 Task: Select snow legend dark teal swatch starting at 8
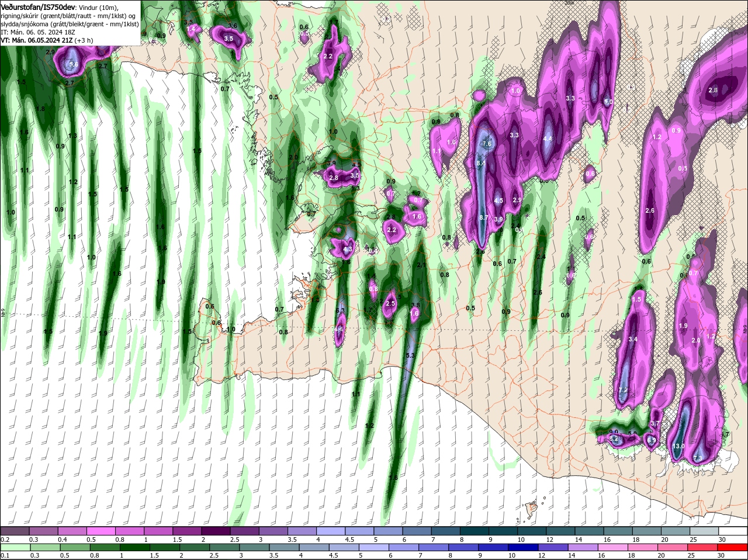tap(476, 531)
